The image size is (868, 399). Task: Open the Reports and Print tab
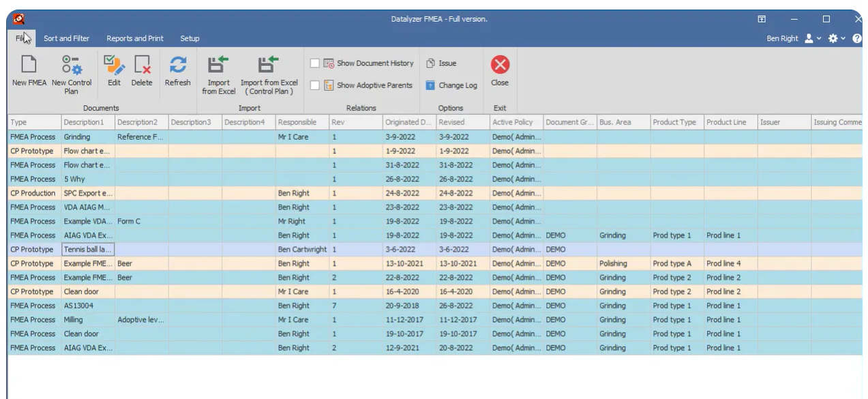(135, 38)
